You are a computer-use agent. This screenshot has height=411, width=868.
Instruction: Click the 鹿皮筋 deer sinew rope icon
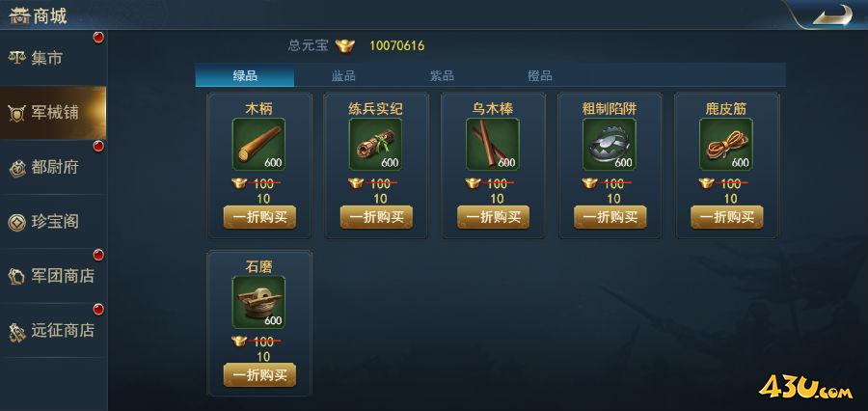(x=726, y=144)
